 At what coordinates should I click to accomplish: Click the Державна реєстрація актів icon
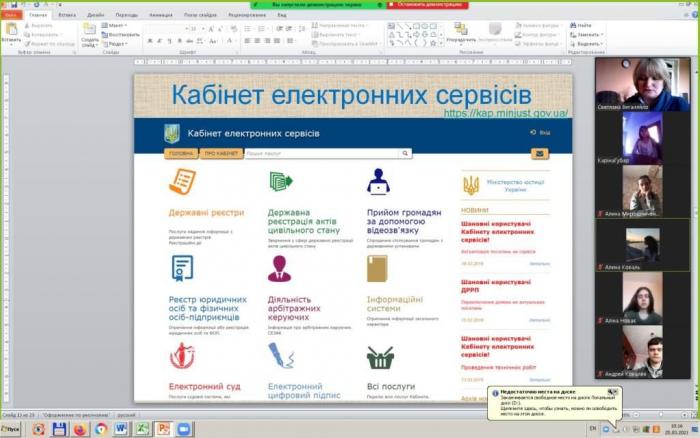click(280, 181)
